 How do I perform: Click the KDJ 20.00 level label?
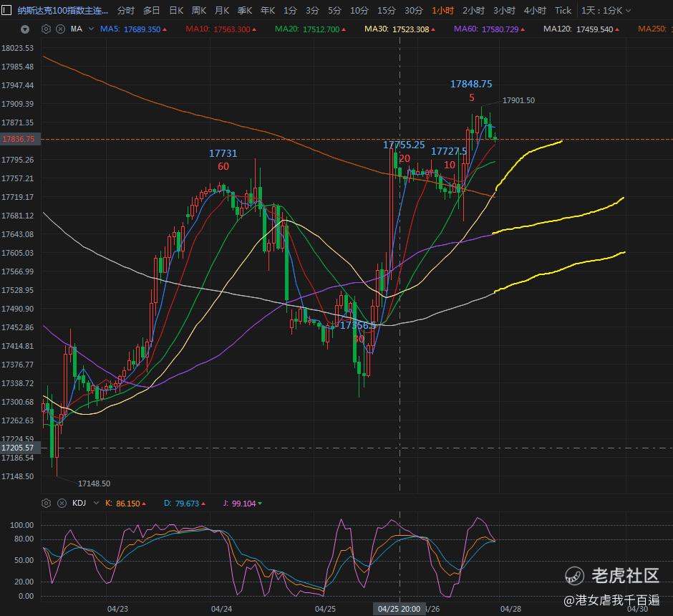click(24, 582)
